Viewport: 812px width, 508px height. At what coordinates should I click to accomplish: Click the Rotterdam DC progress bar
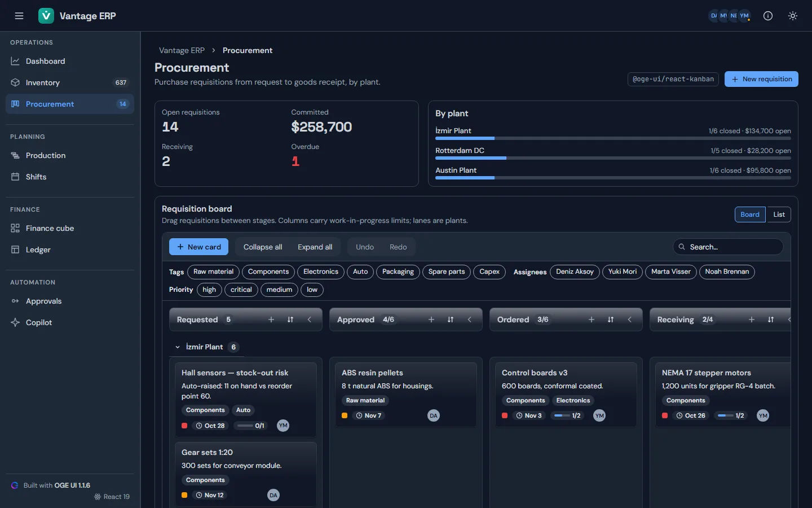pyautogui.click(x=613, y=158)
